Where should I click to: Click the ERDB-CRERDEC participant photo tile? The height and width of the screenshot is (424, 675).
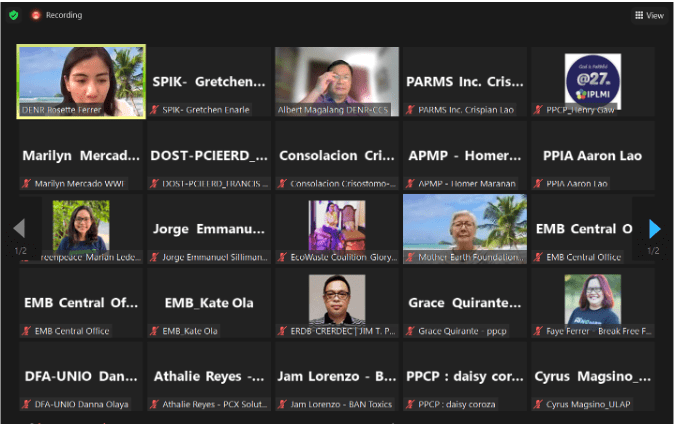(337, 302)
